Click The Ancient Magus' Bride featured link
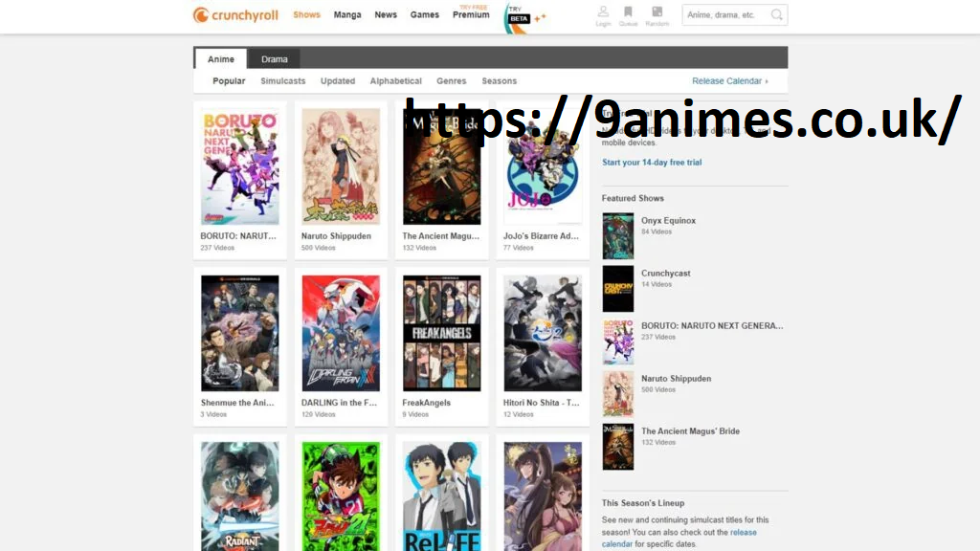 pos(691,431)
